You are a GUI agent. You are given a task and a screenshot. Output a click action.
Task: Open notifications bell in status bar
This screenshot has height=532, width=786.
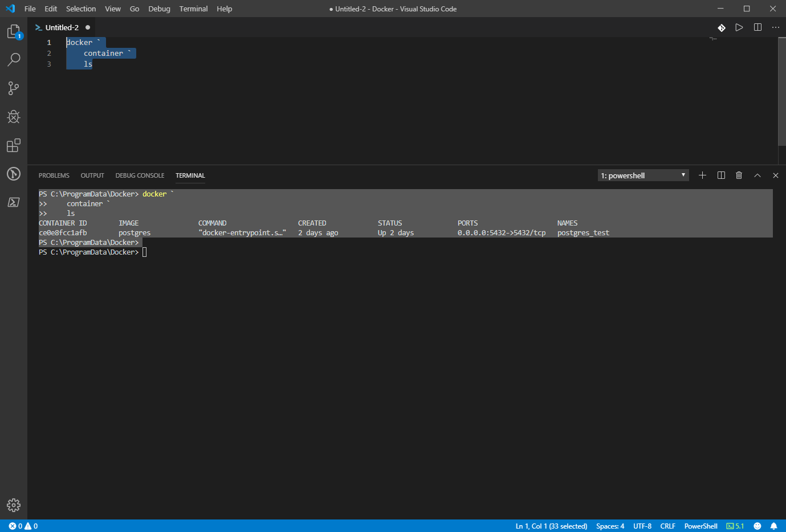[x=774, y=526]
